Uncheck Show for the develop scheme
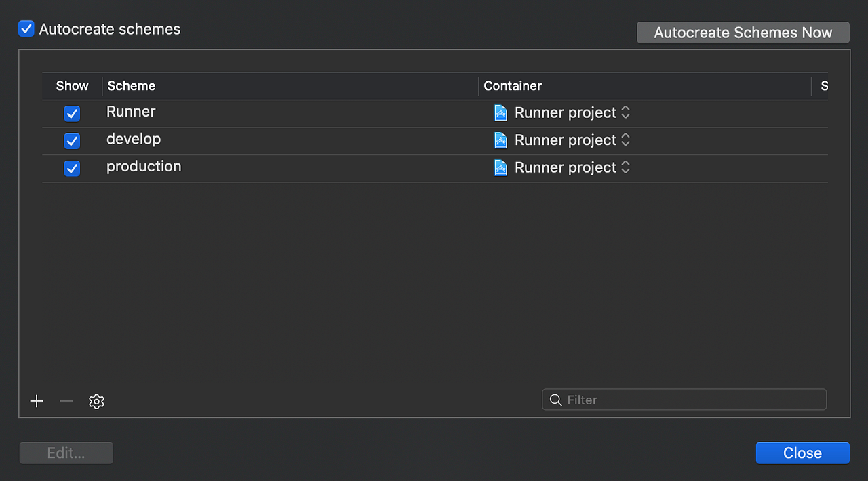 [x=72, y=141]
